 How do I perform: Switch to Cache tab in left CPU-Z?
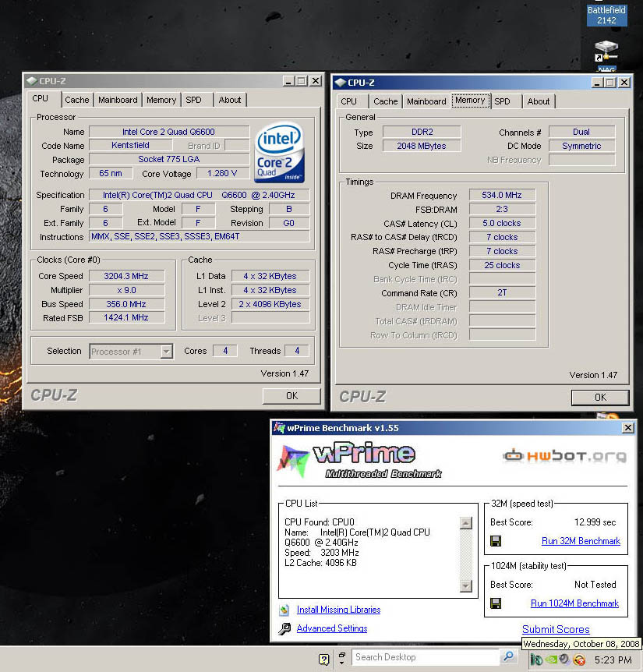pyautogui.click(x=76, y=100)
